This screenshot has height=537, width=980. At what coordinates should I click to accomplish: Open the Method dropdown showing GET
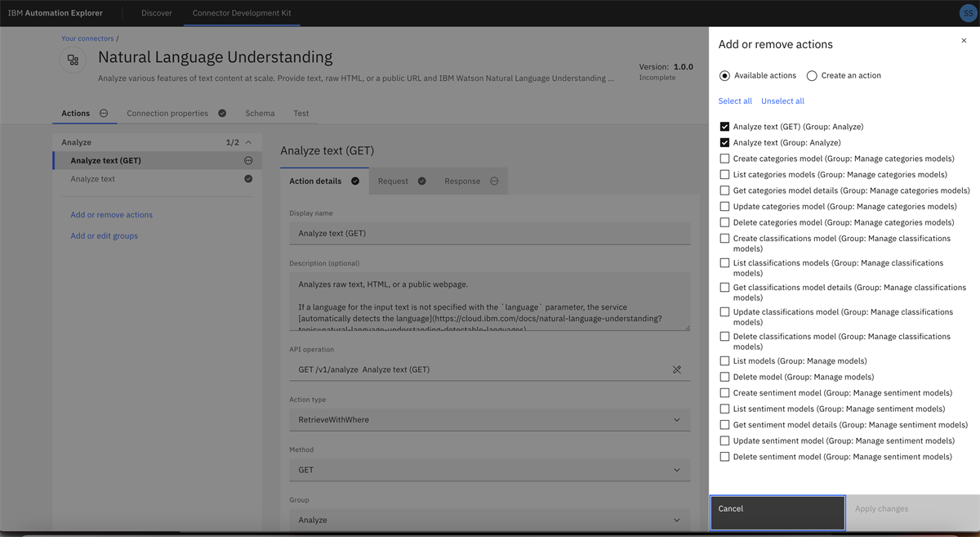click(x=489, y=470)
